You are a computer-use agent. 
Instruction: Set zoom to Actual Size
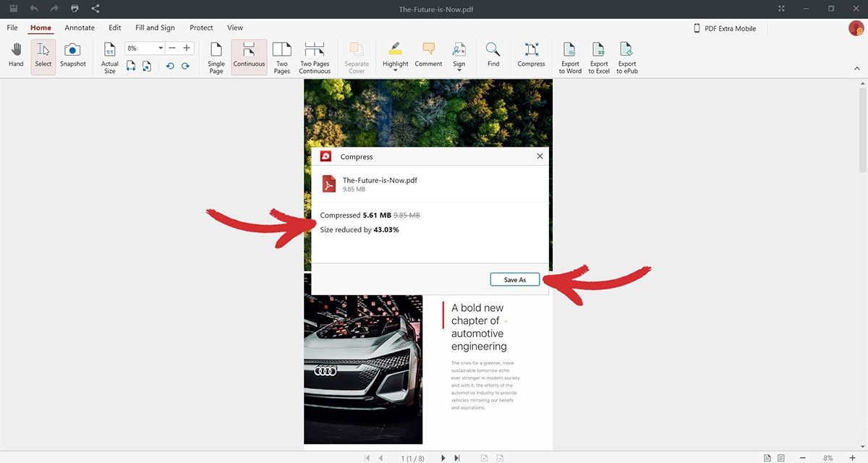110,58
